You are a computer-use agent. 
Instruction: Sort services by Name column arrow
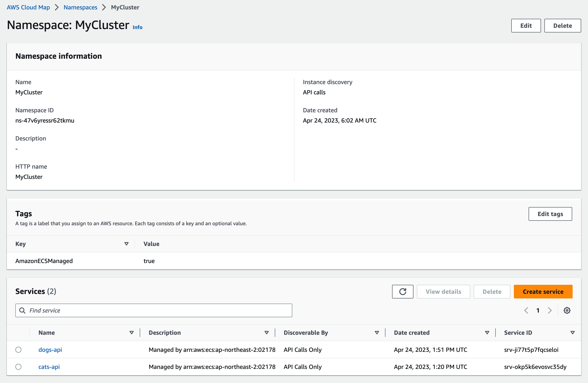(131, 333)
